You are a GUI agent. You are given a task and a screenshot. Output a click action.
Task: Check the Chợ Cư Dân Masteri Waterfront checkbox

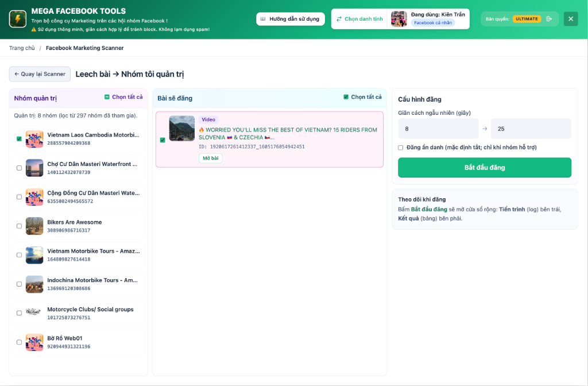point(19,168)
